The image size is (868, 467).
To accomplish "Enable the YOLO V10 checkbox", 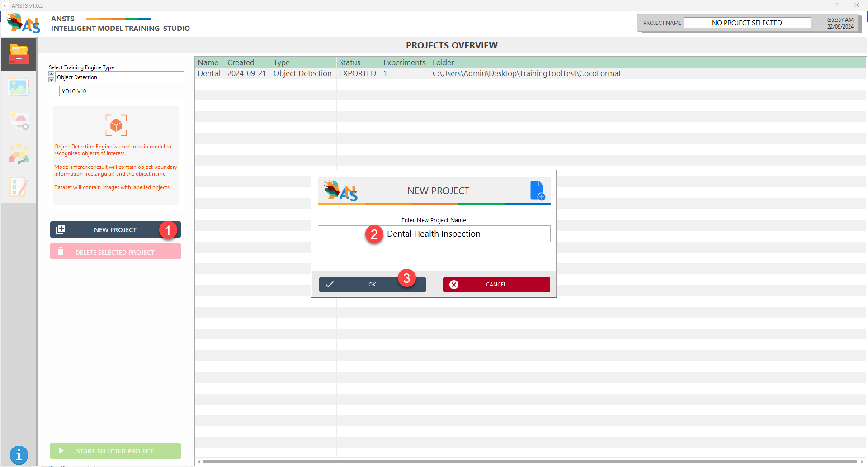I will (x=54, y=91).
